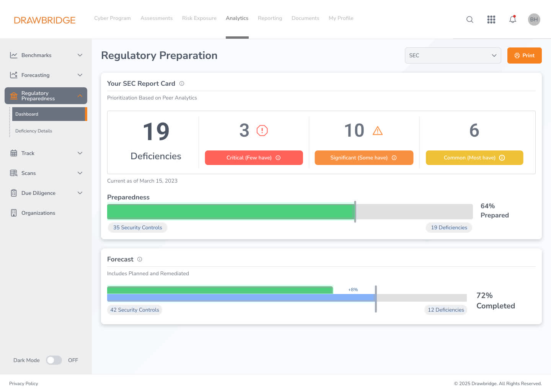This screenshot has height=392, width=551.
Task: Click info icon next to Forecast heading
Action: 140,259
